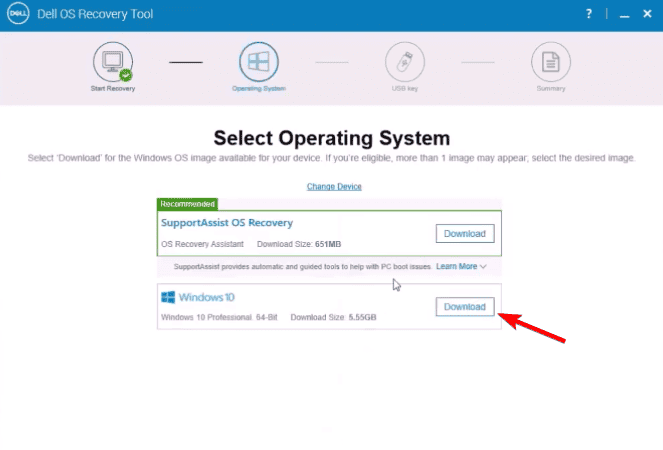Viewport: 663px width, 450px height.
Task: Click the 'Summary' step label
Action: 551,88
